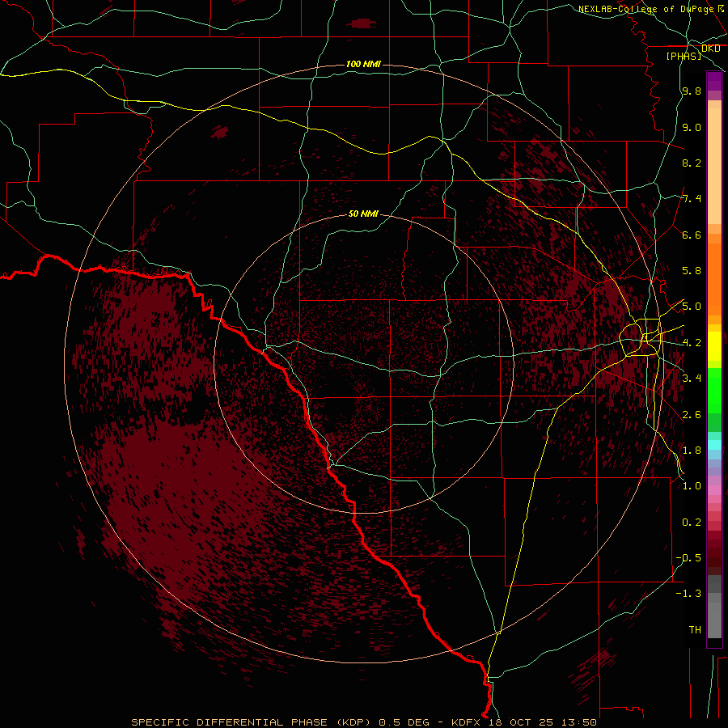Click the 3.4 value on the color scale
This screenshot has width=728, height=728.
coord(692,379)
